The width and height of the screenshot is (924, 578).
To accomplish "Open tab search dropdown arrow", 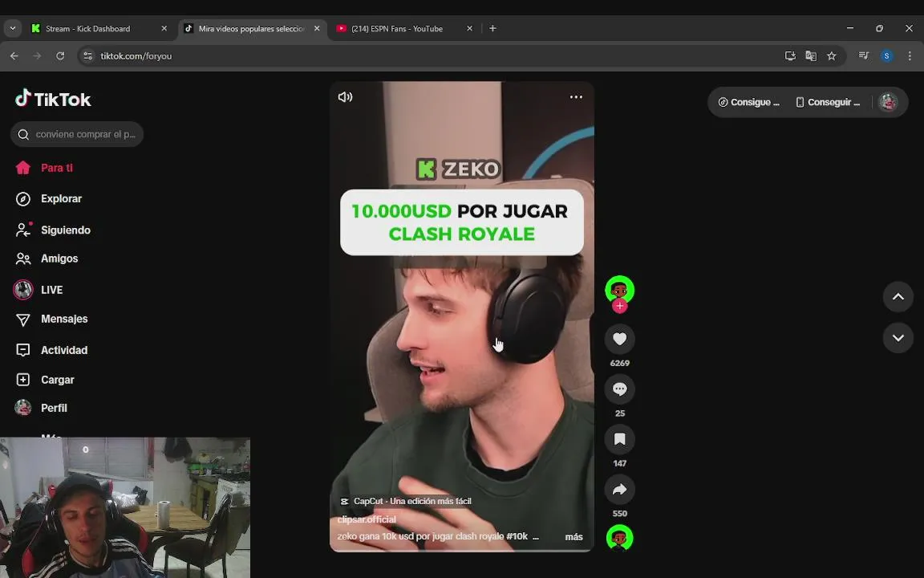I will [x=12, y=28].
